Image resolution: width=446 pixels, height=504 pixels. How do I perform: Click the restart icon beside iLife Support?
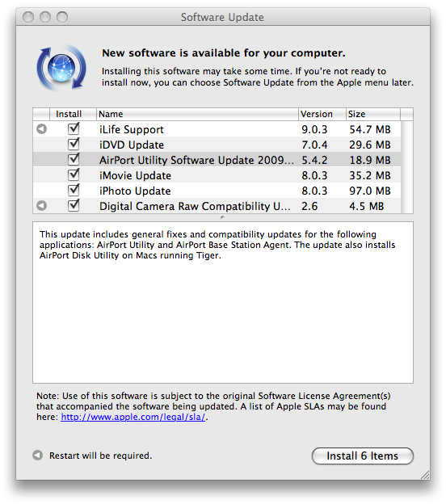(x=41, y=129)
